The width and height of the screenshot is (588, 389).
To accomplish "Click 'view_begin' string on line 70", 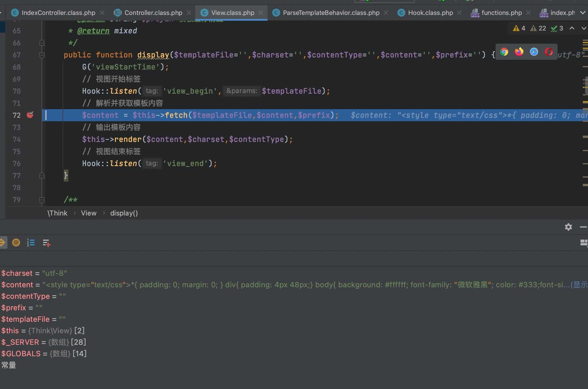I will point(190,91).
